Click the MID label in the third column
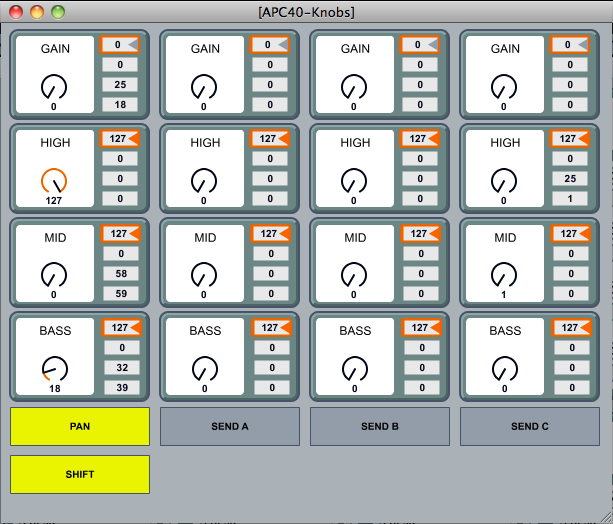 pyautogui.click(x=355, y=238)
